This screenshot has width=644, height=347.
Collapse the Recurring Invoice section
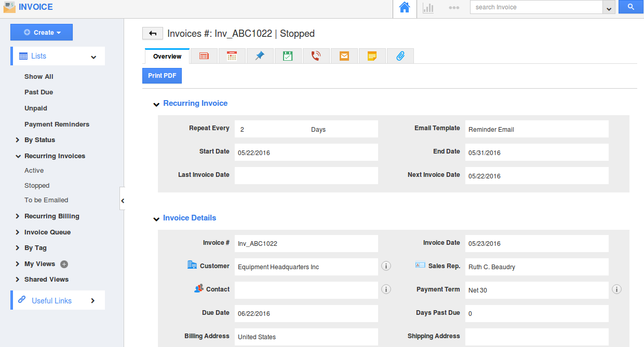click(x=156, y=104)
